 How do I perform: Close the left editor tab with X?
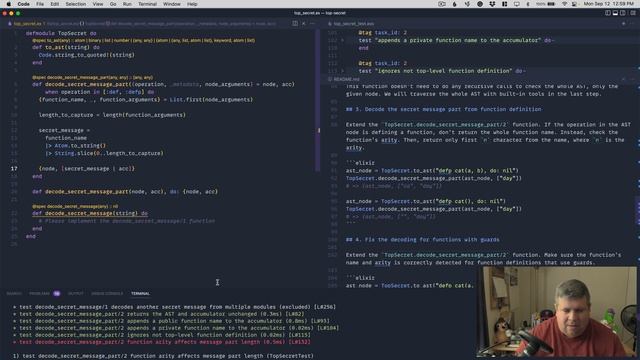pos(304,24)
